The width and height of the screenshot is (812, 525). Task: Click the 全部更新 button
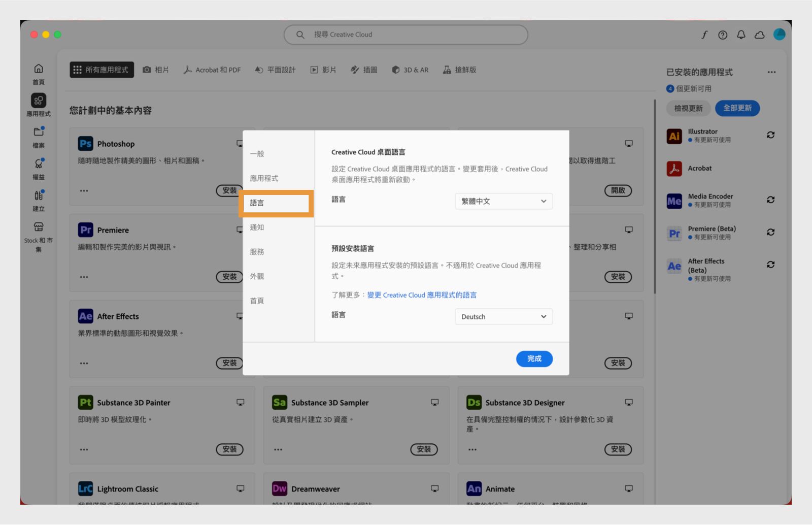737,108
